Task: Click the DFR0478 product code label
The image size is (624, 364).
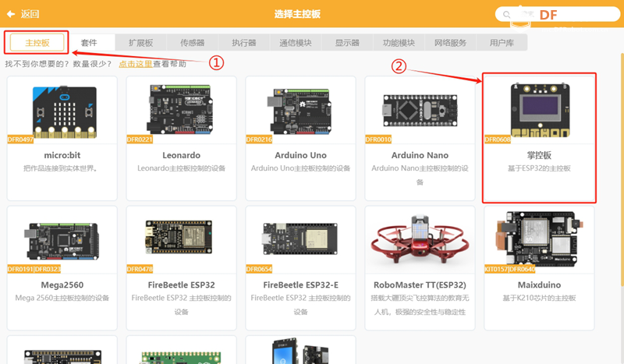Action: coord(140,269)
